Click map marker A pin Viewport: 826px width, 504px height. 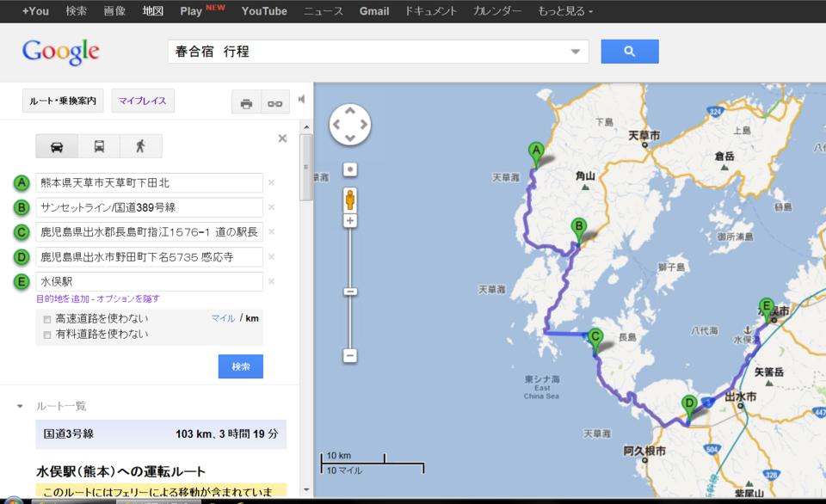tap(536, 154)
